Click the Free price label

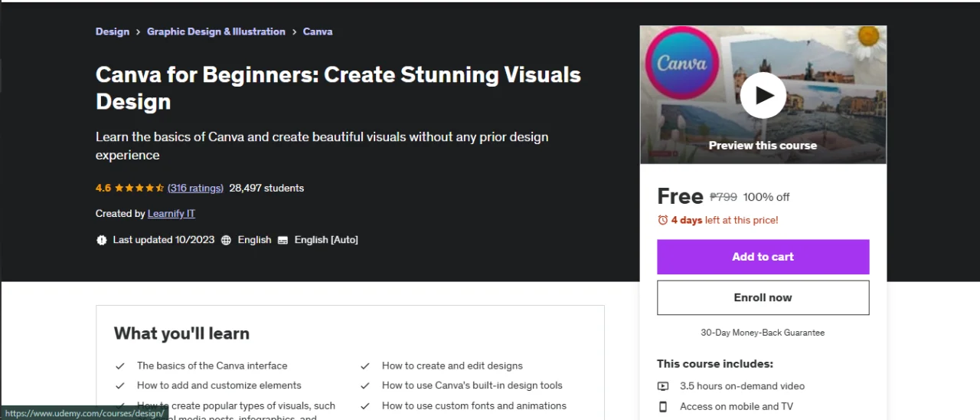tap(680, 196)
